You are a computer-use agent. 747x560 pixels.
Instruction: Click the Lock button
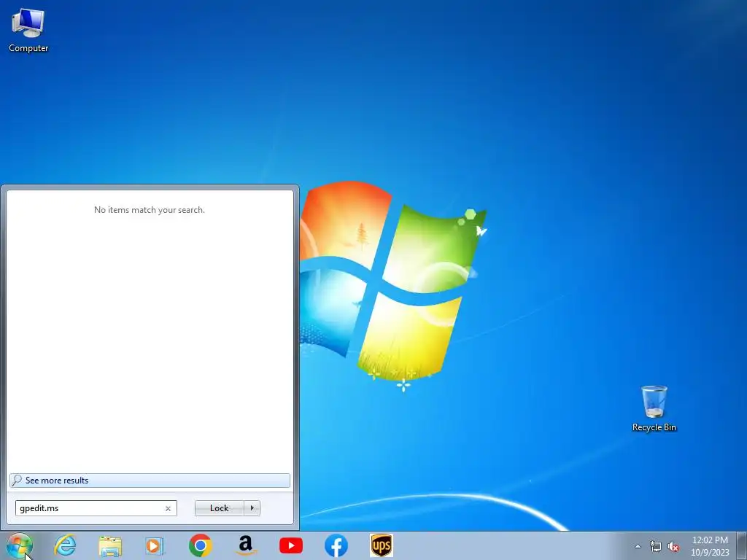[219, 508]
